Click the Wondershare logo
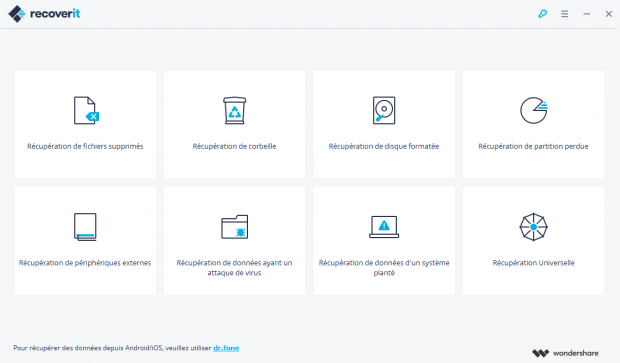 coord(565,353)
